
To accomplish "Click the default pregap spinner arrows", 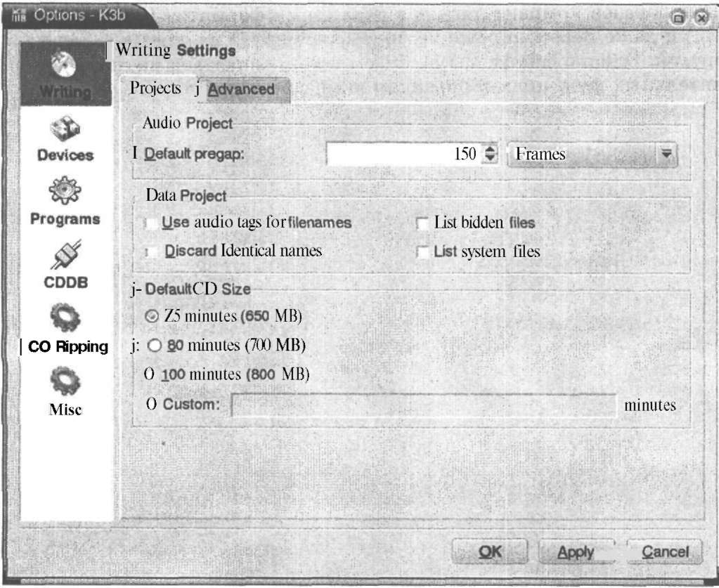I will pyautogui.click(x=490, y=154).
